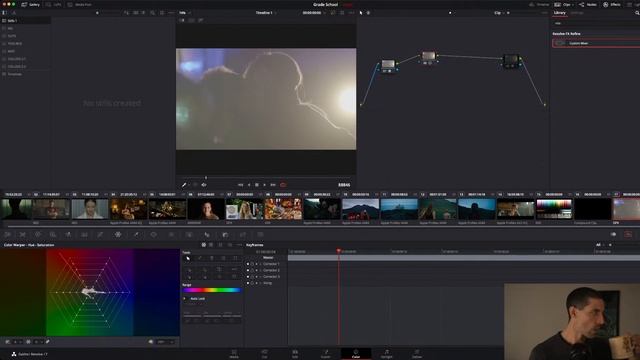This screenshot has height=360, width=640.
Task: Open the HDR grading palette
Action: (53, 235)
